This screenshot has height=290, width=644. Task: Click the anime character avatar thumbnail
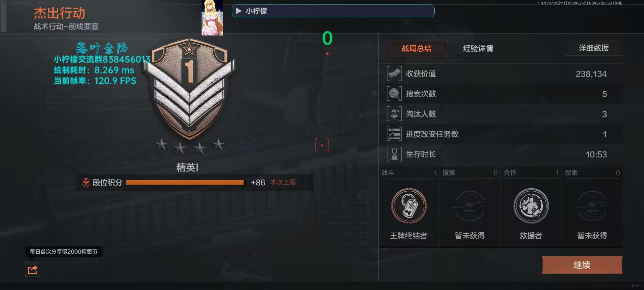(212, 17)
